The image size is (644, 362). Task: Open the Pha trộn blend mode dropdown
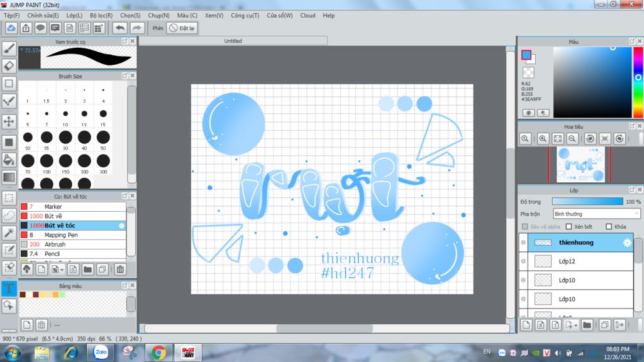click(x=596, y=214)
